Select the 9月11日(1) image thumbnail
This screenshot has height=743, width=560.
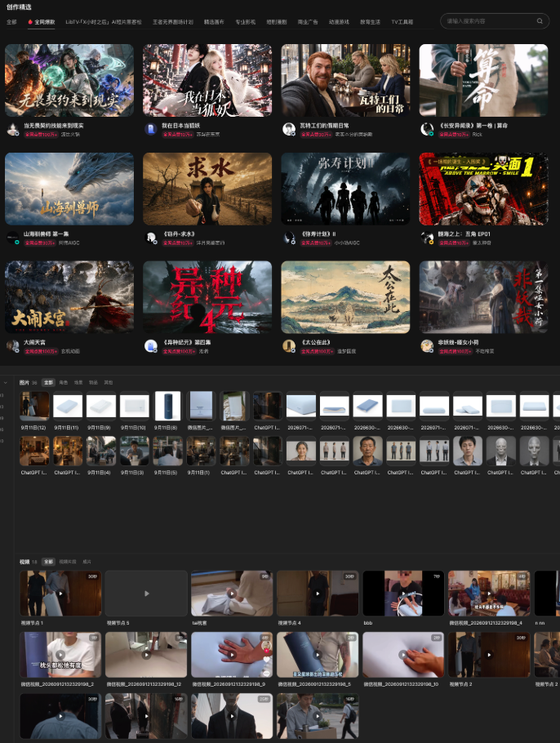[x=201, y=451]
